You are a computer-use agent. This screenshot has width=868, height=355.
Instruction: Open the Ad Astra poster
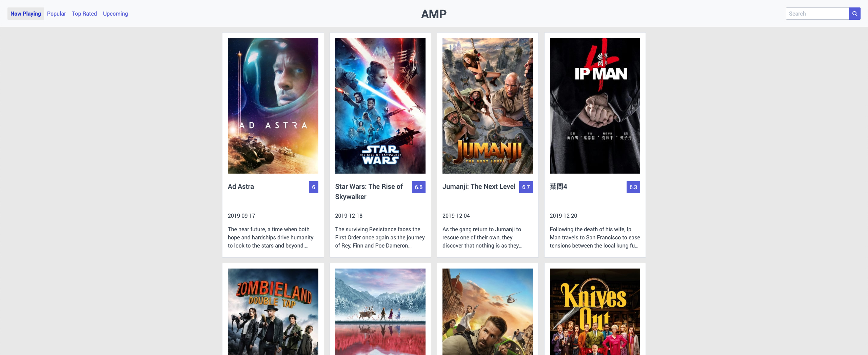pyautogui.click(x=273, y=106)
